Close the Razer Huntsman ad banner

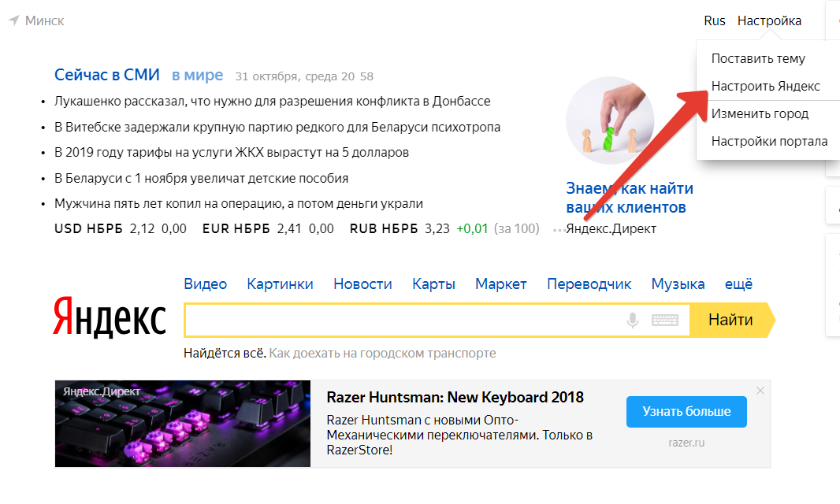point(760,391)
